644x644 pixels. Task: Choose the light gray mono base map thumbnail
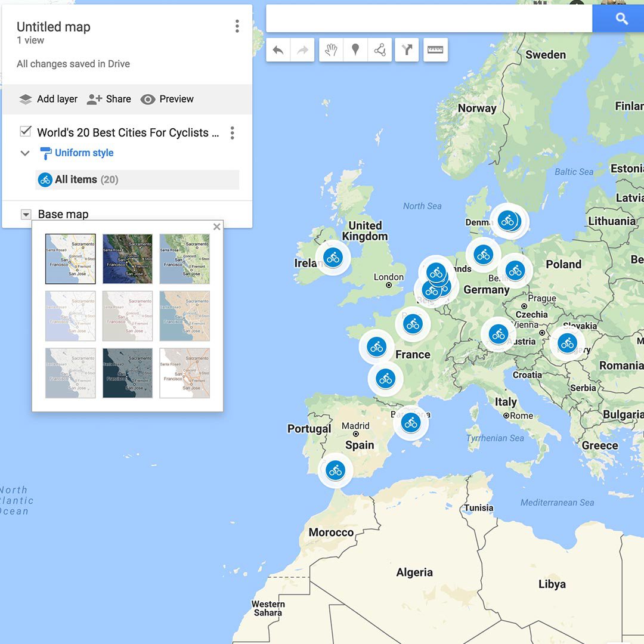point(128,316)
